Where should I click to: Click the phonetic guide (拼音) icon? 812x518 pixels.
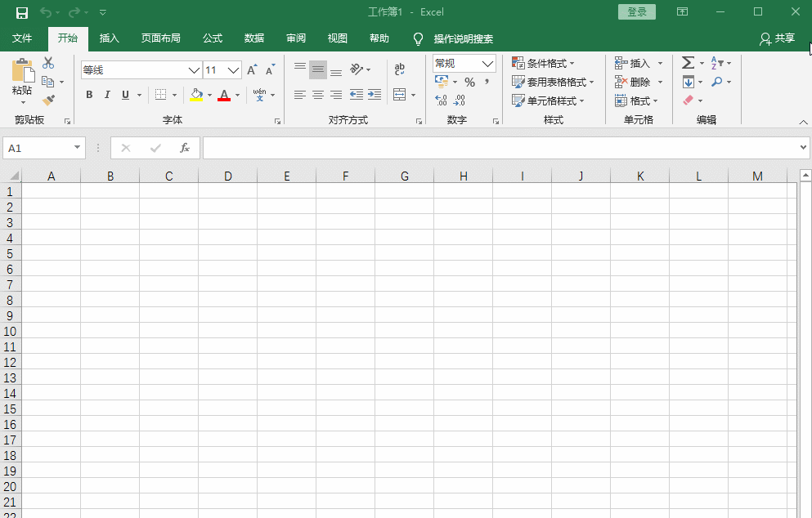(260, 94)
